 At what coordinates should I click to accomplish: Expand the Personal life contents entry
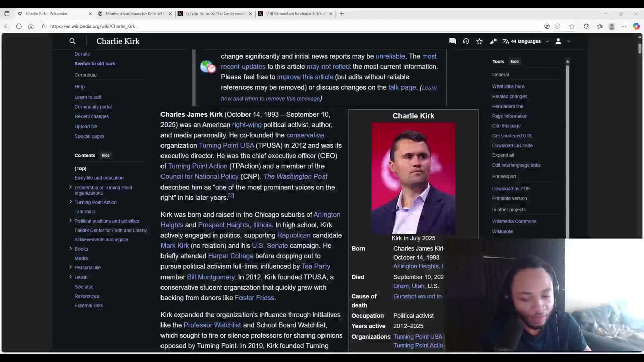[x=70, y=267]
